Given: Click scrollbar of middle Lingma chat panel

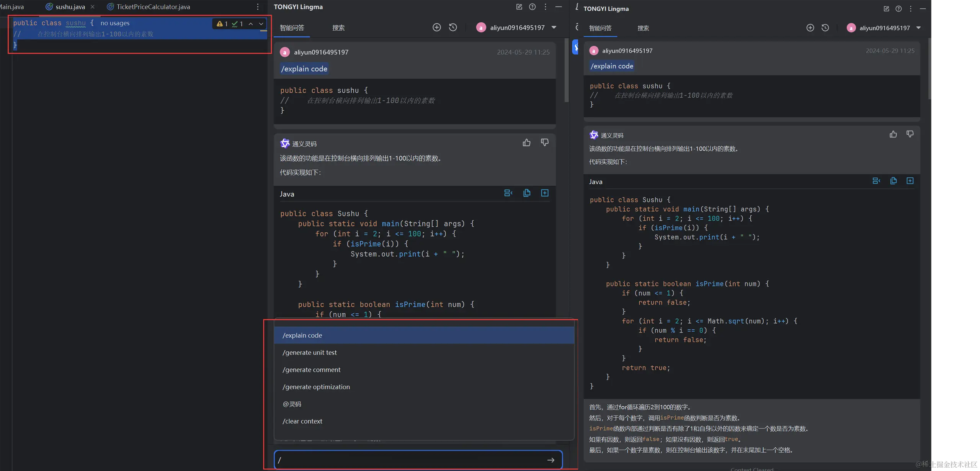Looking at the screenshot, I should tap(567, 70).
